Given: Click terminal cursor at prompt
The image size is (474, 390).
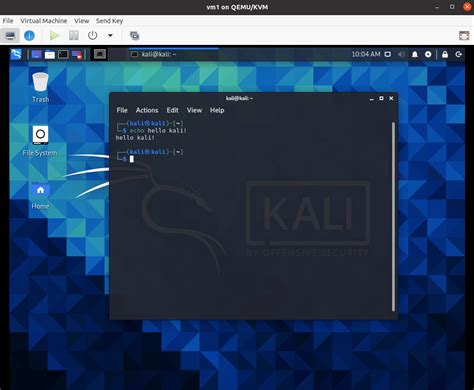Looking at the screenshot, I should pyautogui.click(x=132, y=159).
